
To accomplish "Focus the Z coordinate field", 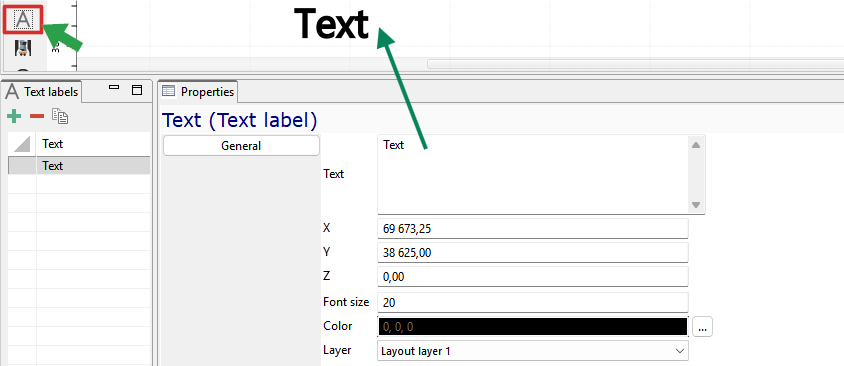I will point(533,277).
